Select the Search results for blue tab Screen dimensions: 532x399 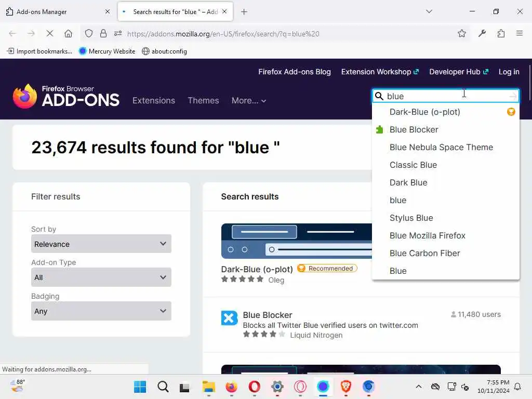175,11
